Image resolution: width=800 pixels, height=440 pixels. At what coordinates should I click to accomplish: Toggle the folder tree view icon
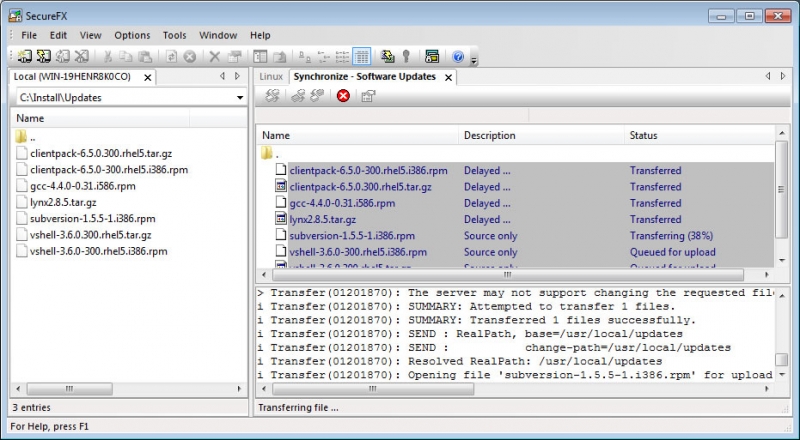(260, 57)
